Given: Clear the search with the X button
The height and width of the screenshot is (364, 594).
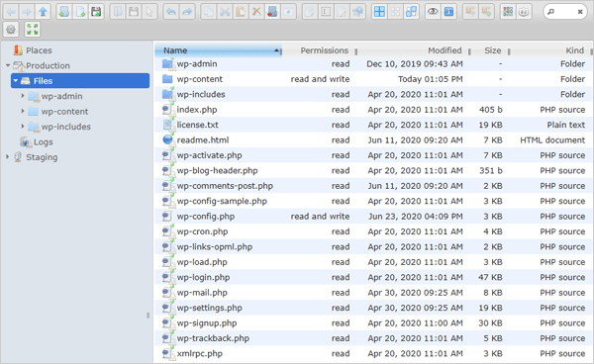Looking at the screenshot, I should (579, 12).
